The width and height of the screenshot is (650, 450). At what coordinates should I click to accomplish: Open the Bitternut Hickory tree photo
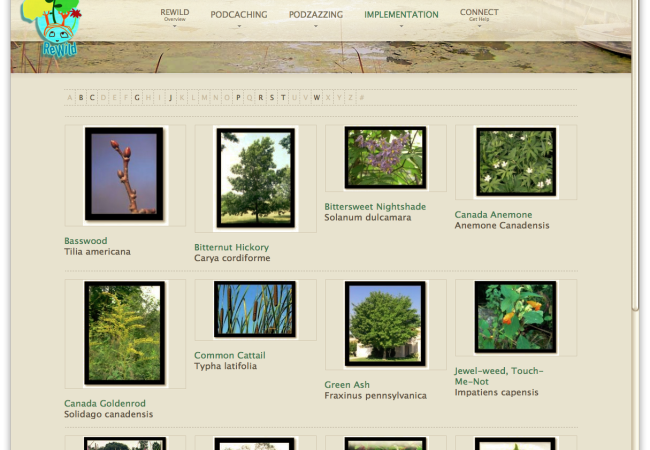(255, 177)
